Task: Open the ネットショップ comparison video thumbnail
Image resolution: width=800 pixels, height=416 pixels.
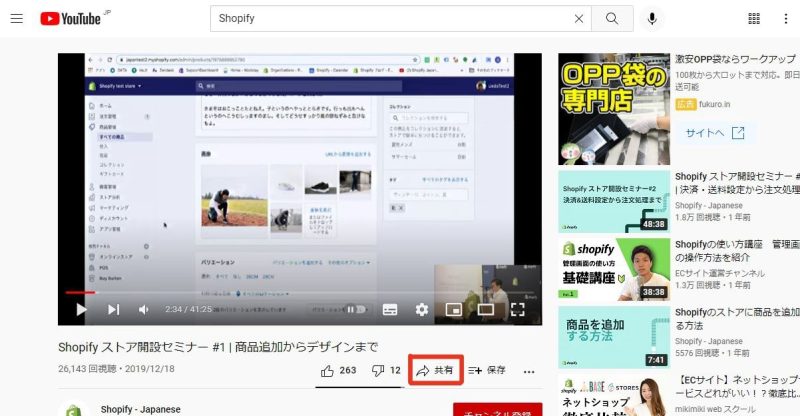Action: pos(614,395)
